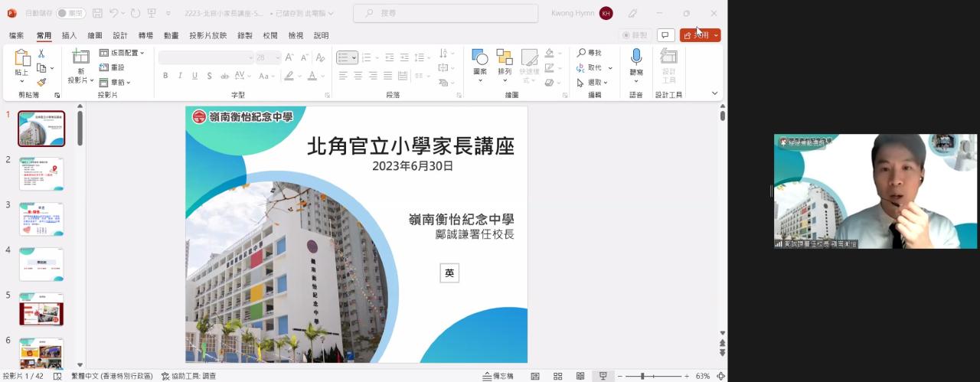This screenshot has height=382, width=980.
Task: Switch to reading view in status bar
Action: click(x=580, y=376)
